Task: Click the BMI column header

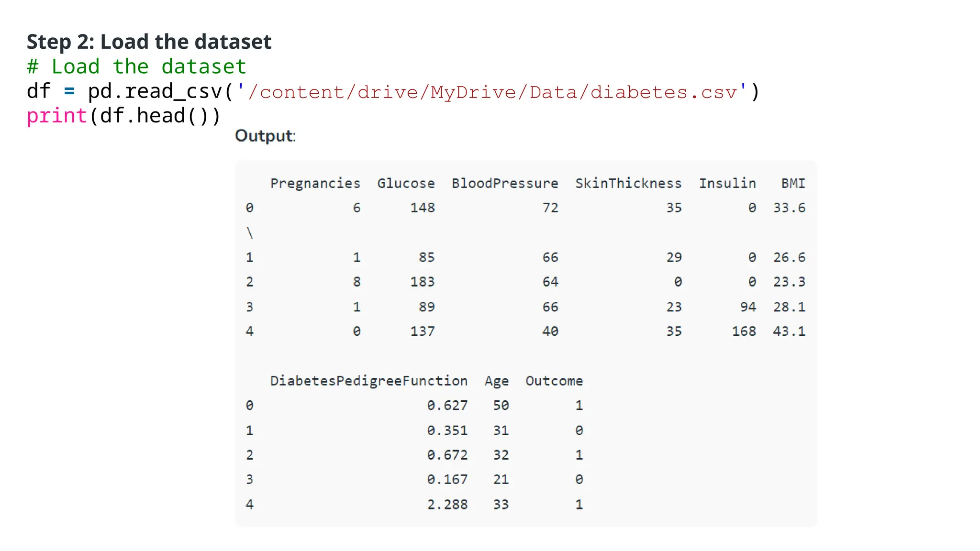Action: (x=793, y=183)
